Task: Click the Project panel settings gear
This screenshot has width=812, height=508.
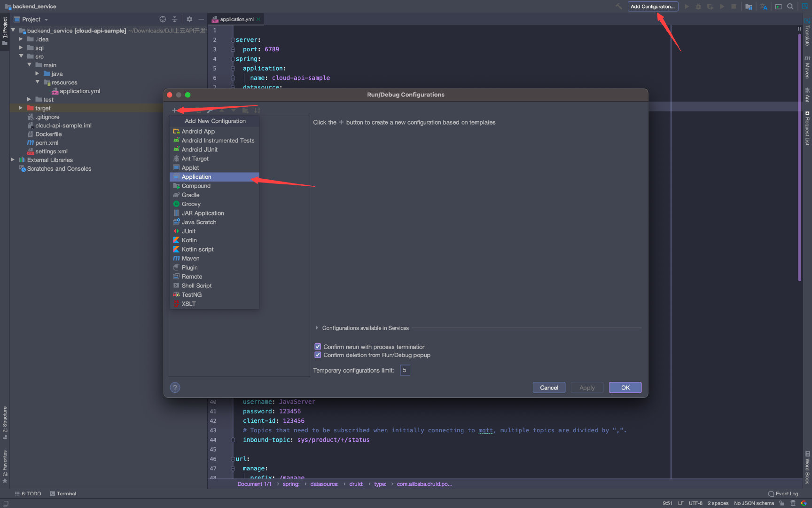Action: 189,19
